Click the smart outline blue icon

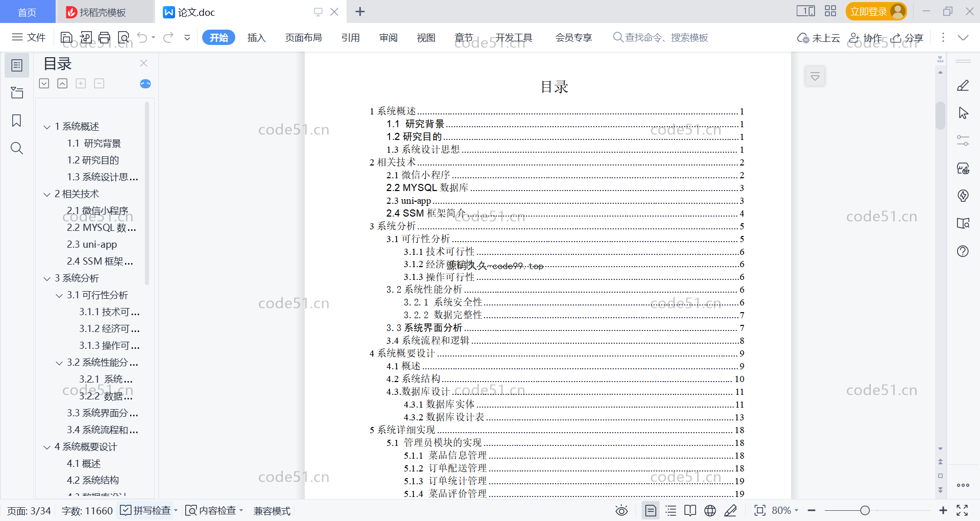(145, 84)
